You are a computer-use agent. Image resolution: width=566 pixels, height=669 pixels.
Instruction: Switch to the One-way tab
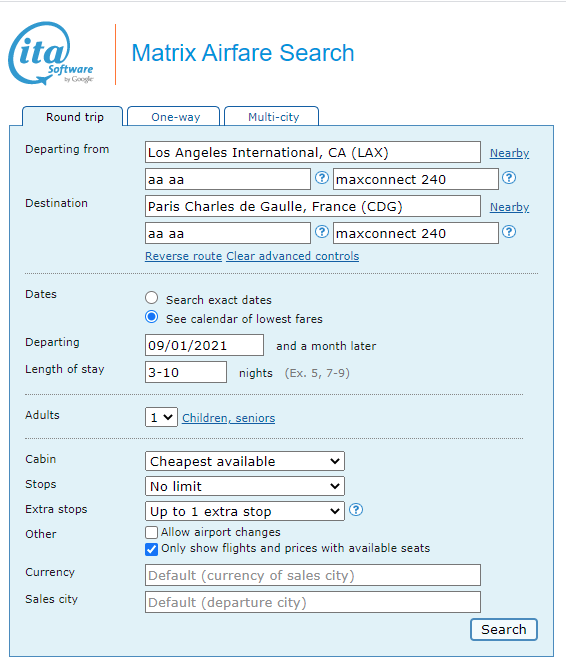pos(175,117)
